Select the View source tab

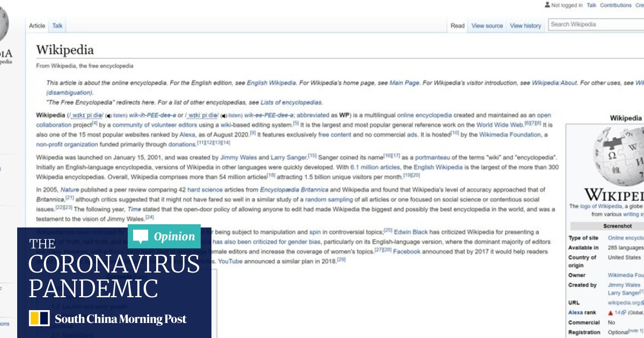tap(487, 26)
